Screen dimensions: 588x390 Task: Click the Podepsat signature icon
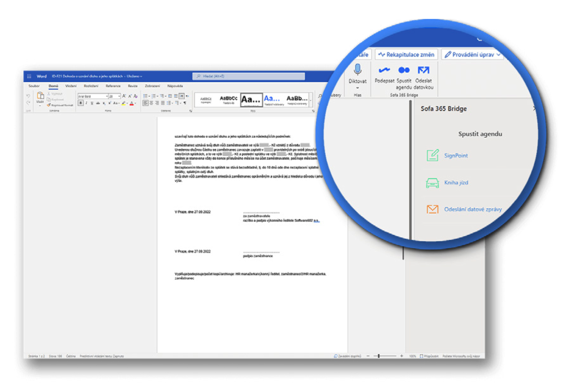pyautogui.click(x=384, y=70)
